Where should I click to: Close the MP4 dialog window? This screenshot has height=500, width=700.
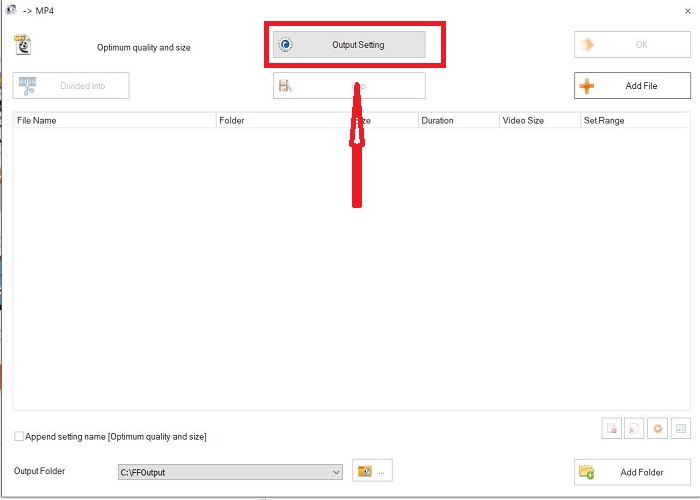click(688, 11)
